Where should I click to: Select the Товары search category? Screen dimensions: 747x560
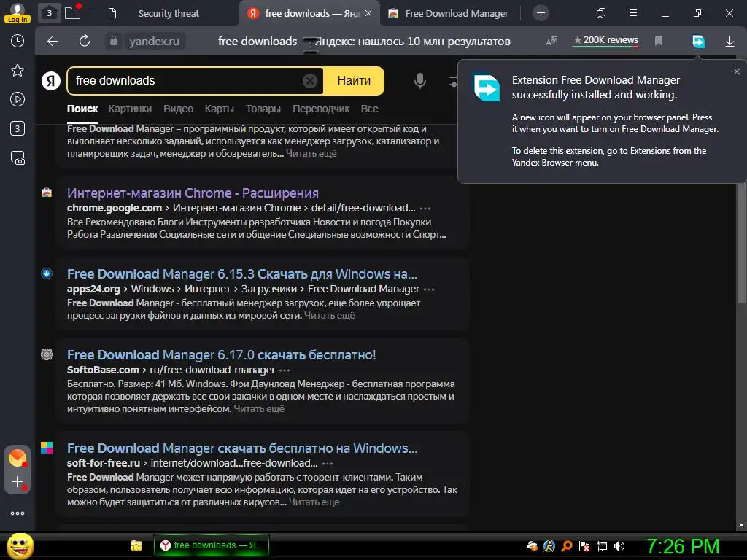(263, 109)
